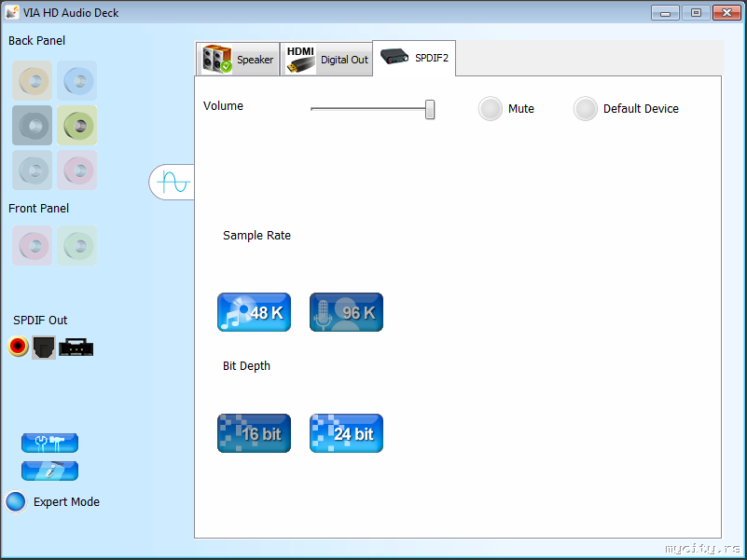Click the pink front panel microphone jack
Image resolution: width=747 pixels, height=560 pixels.
[x=32, y=246]
